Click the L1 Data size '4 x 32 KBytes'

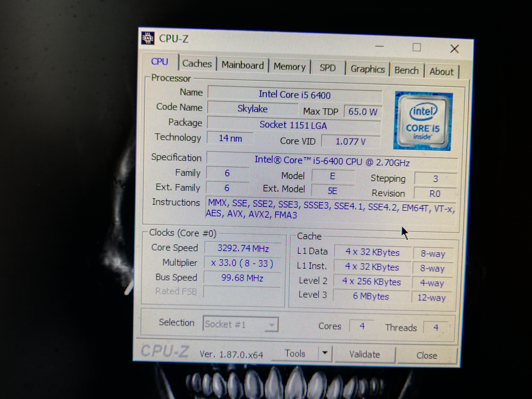pyautogui.click(x=372, y=252)
